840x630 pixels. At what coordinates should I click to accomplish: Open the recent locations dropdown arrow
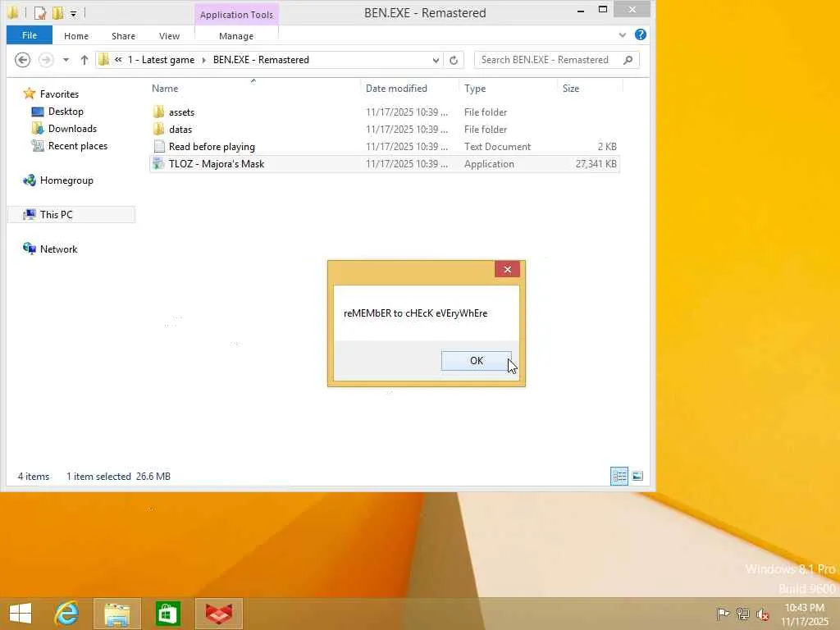pyautogui.click(x=66, y=60)
